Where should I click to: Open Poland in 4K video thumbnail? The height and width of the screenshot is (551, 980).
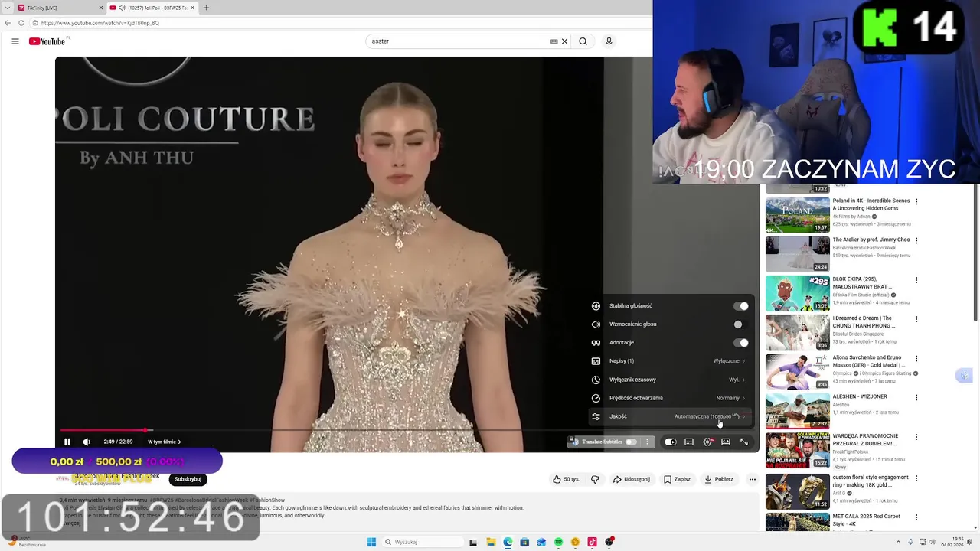point(797,215)
